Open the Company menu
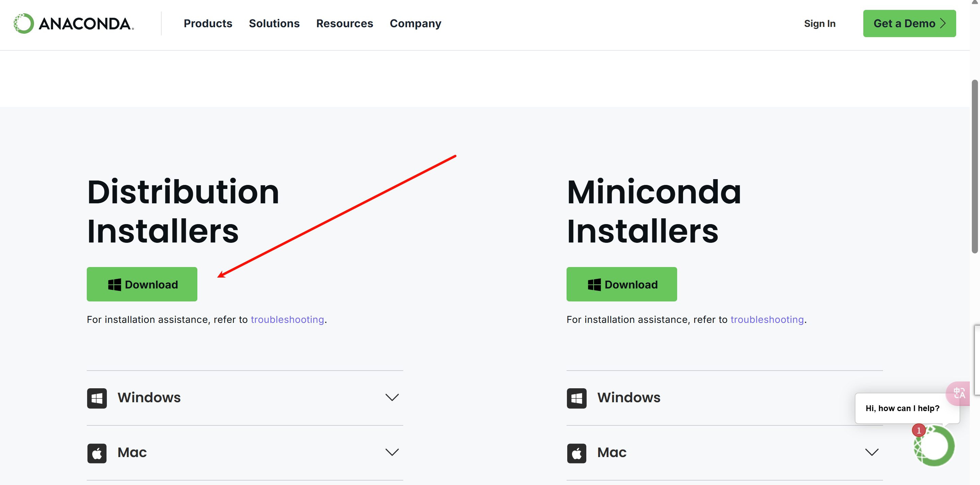 (x=415, y=24)
